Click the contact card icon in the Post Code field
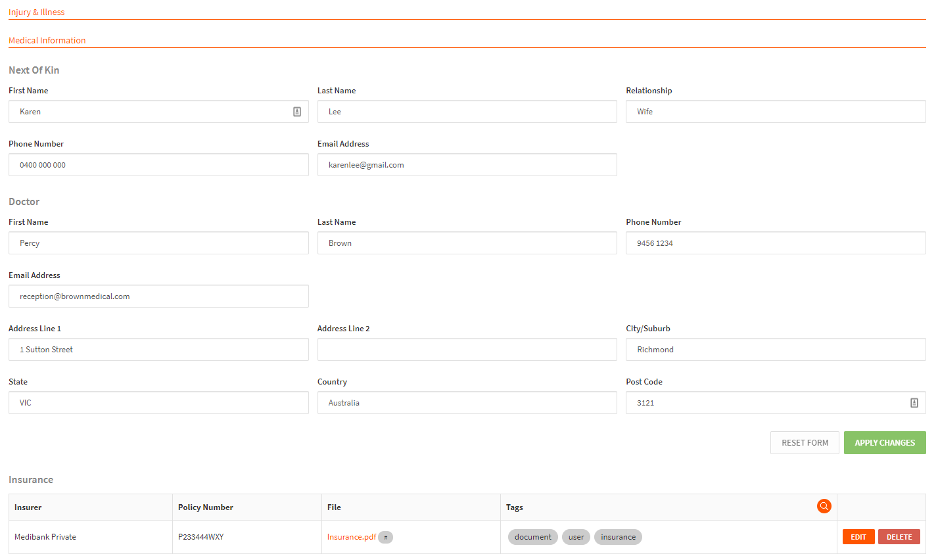Screen dimensions: 938x560 pyautogui.click(x=914, y=403)
